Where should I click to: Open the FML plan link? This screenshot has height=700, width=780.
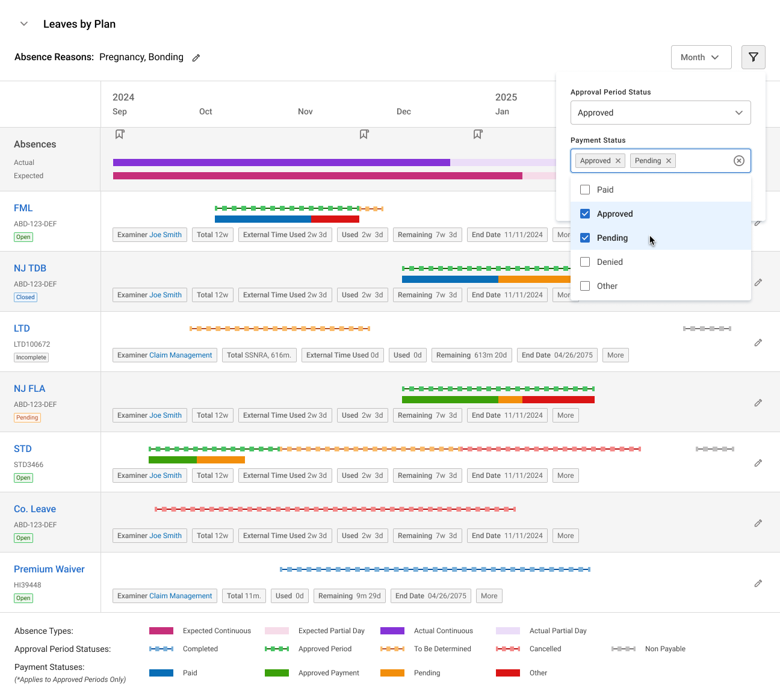(23, 208)
